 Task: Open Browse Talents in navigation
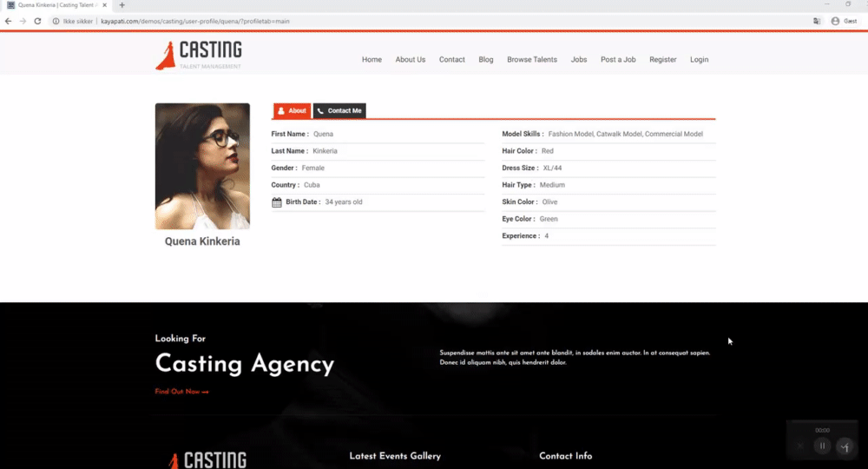pyautogui.click(x=532, y=59)
